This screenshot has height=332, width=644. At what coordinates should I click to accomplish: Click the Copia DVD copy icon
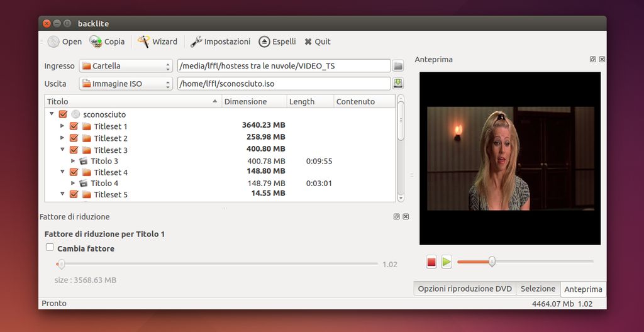pyautogui.click(x=96, y=41)
